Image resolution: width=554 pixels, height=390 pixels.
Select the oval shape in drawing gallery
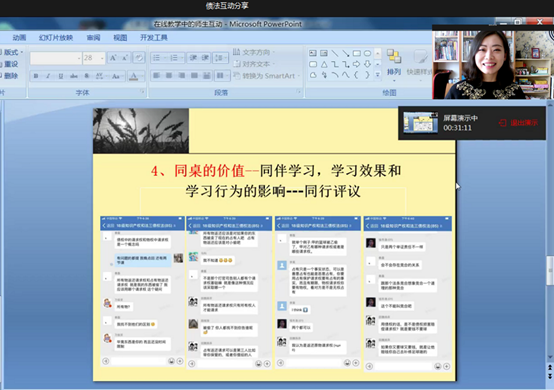click(367, 53)
